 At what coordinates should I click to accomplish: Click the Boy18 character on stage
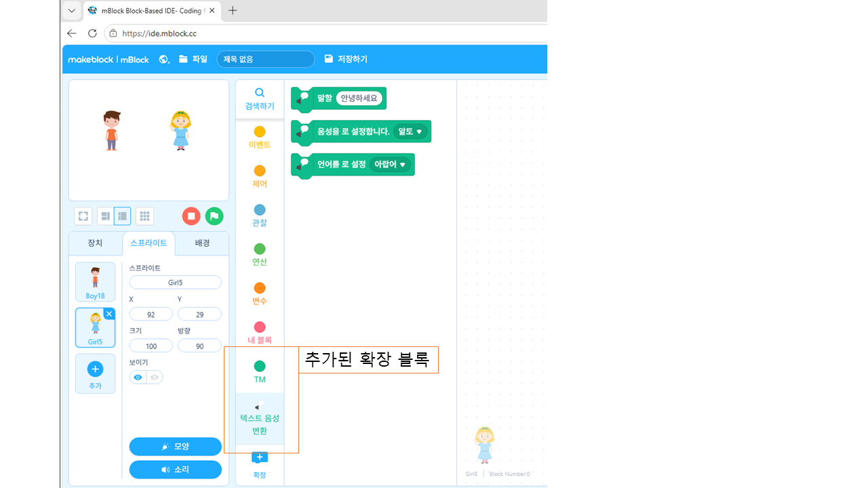click(x=112, y=130)
